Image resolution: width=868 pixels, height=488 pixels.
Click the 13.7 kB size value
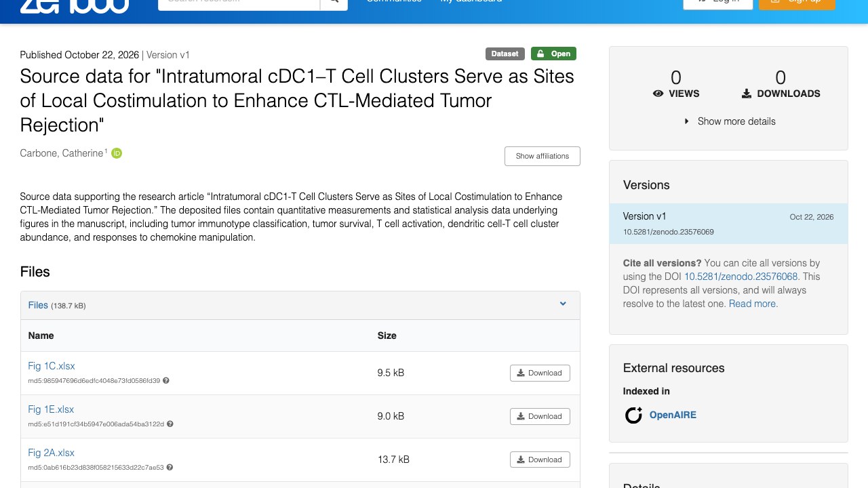point(393,460)
